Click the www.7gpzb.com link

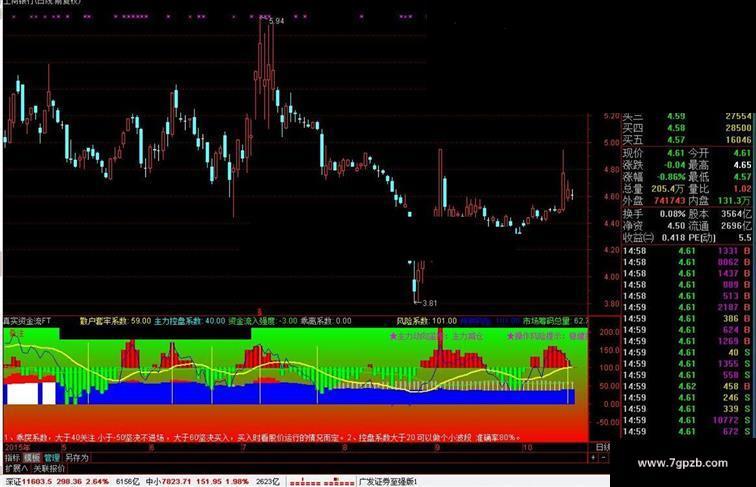coord(683,463)
